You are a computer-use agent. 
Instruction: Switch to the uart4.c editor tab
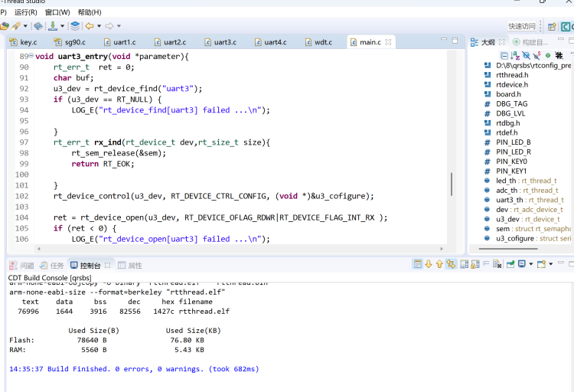pyautogui.click(x=271, y=42)
